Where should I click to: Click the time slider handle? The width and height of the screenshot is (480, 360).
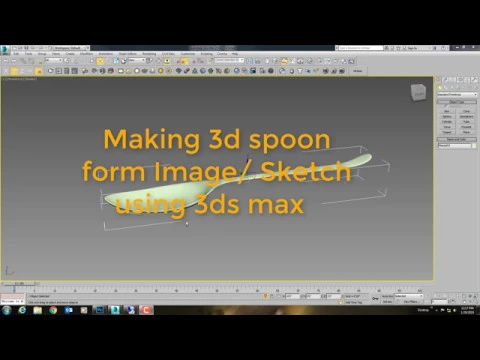click(19, 284)
